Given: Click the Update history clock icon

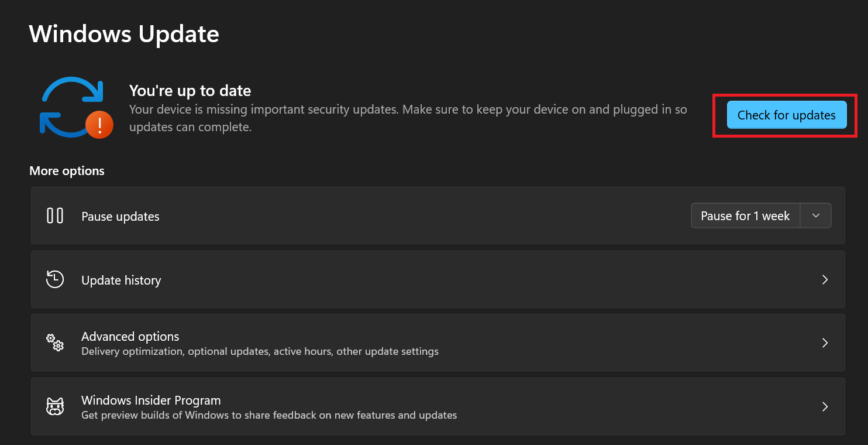Looking at the screenshot, I should (x=55, y=280).
